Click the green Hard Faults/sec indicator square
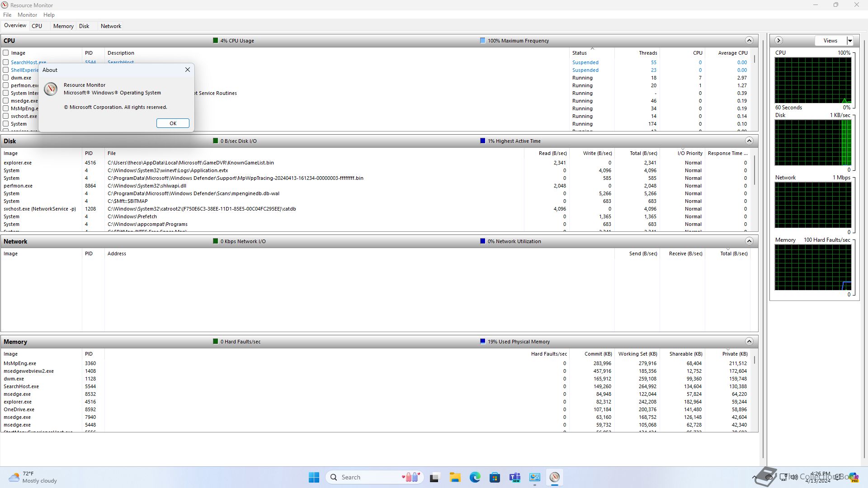 [x=216, y=341]
